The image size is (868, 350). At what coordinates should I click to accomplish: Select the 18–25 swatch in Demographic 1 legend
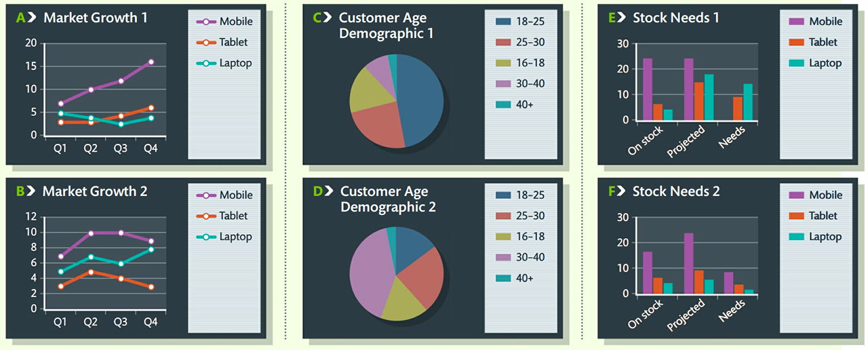tap(503, 22)
